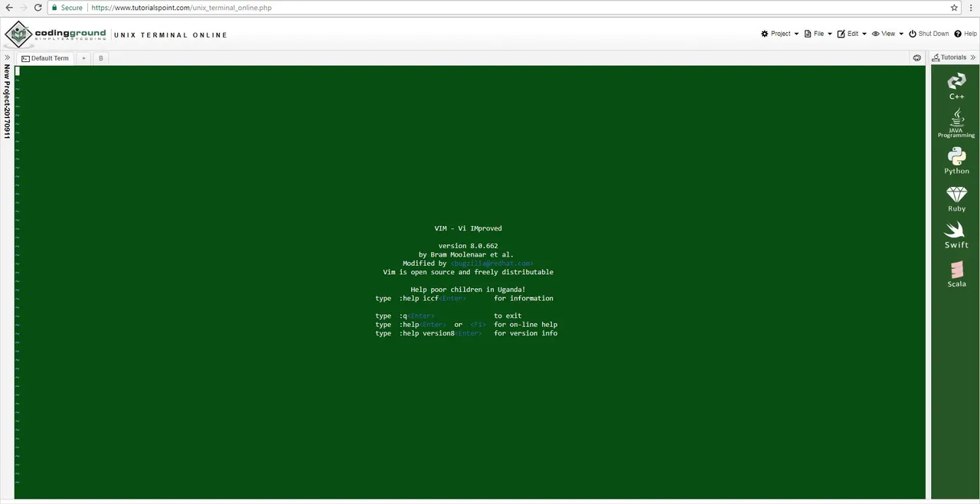Click the 'version 8.0.662' text
This screenshot has width=980, height=504.
(468, 246)
